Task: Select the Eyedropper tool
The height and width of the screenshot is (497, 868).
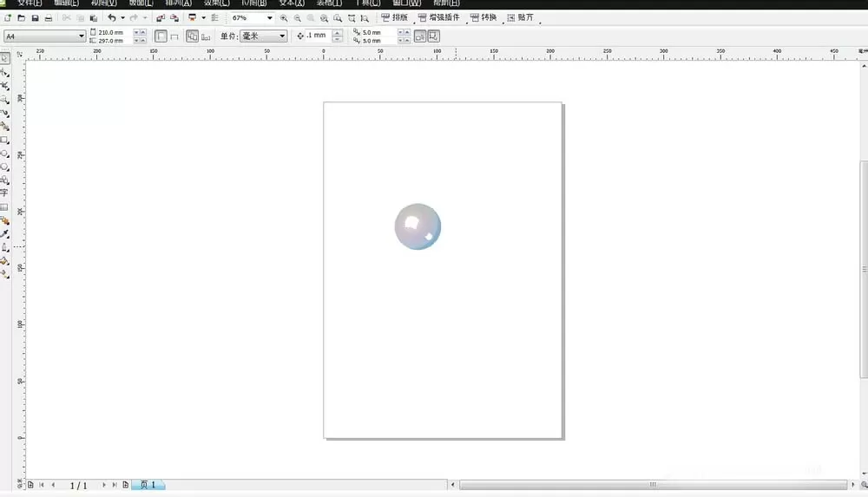Action: [5, 234]
